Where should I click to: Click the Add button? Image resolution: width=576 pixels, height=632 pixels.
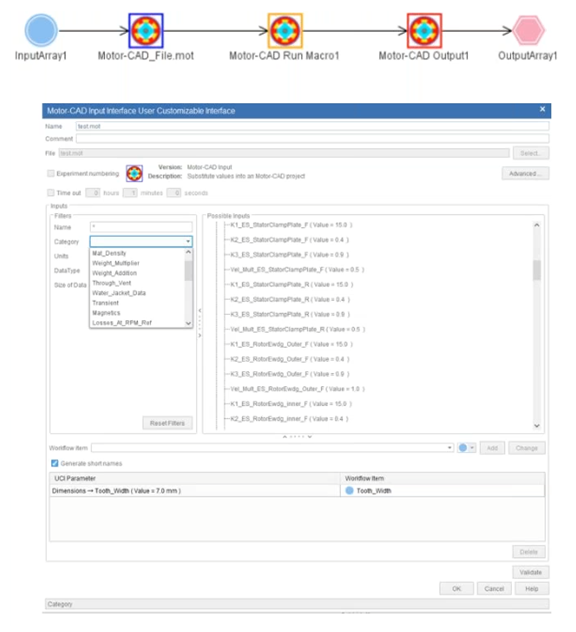tap(492, 448)
